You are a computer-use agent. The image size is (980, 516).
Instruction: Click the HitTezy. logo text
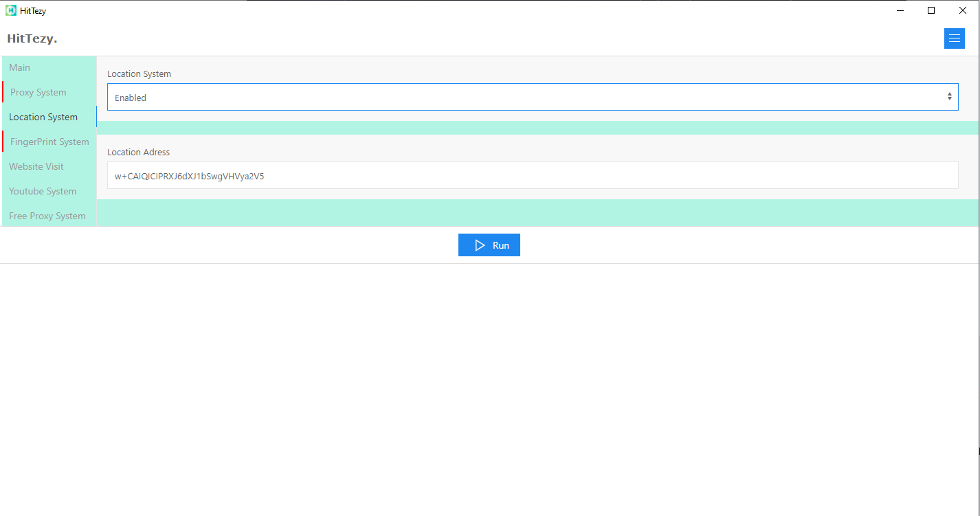point(32,39)
